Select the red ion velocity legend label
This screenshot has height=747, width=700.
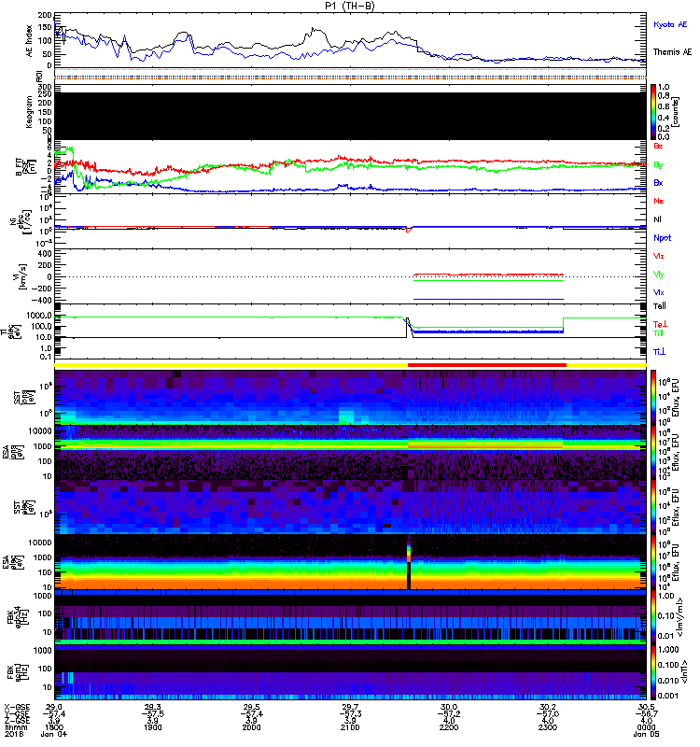click(659, 256)
